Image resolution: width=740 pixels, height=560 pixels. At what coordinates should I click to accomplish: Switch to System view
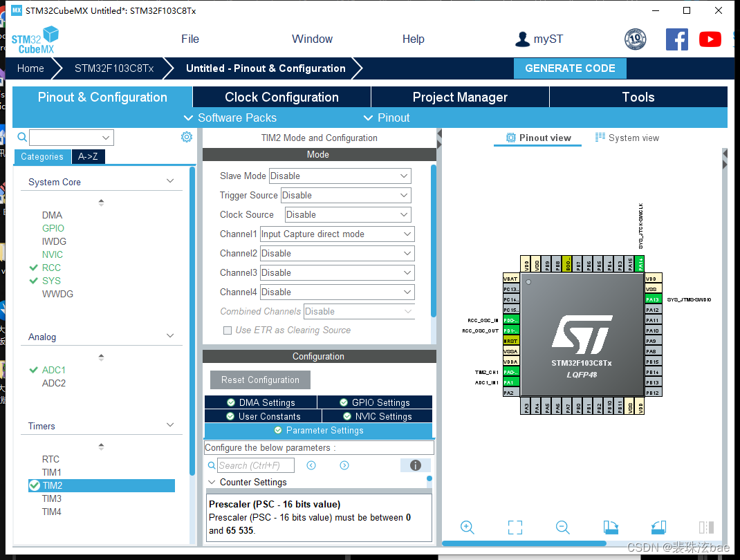627,138
